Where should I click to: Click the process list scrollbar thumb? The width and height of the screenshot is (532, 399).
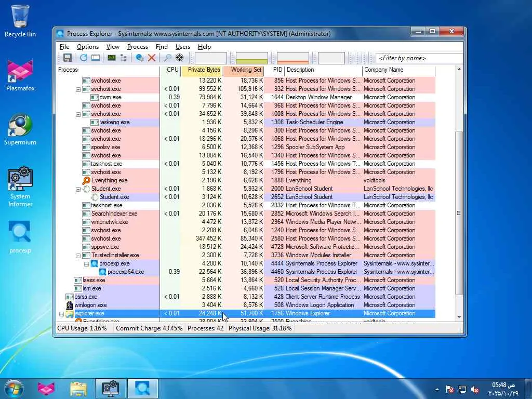point(459,213)
